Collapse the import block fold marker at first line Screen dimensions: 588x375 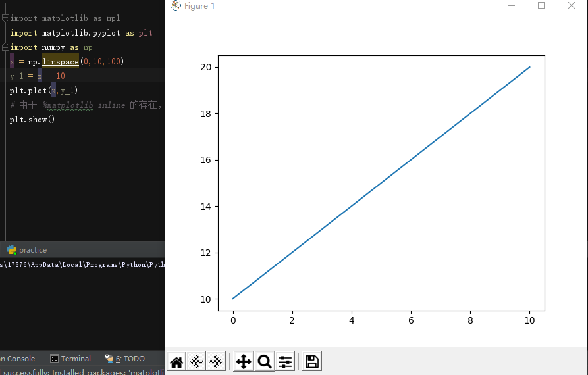5,18
